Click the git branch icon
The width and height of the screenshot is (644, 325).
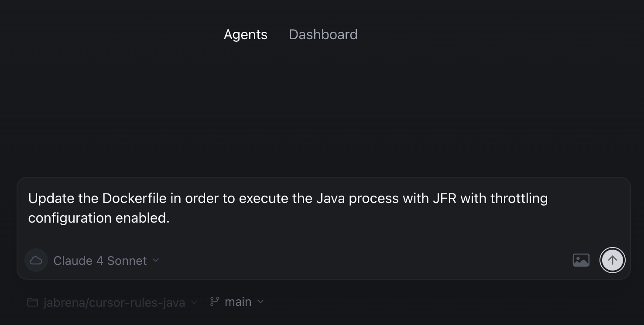click(x=214, y=301)
